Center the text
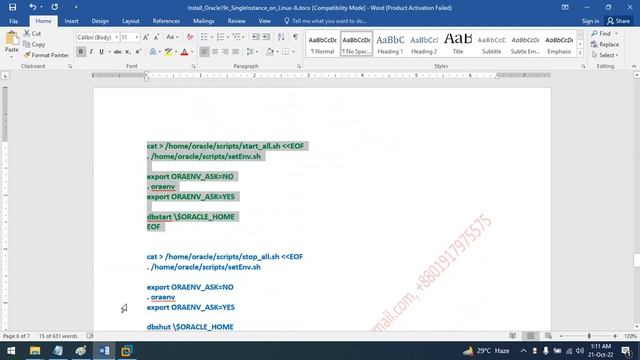Viewport: 640px width, 360px height. 215,52
